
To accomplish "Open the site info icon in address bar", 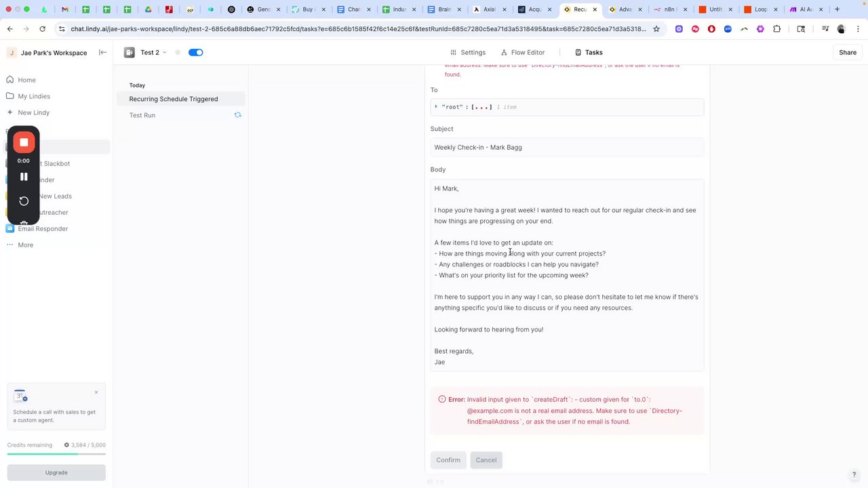I will pyautogui.click(x=62, y=29).
